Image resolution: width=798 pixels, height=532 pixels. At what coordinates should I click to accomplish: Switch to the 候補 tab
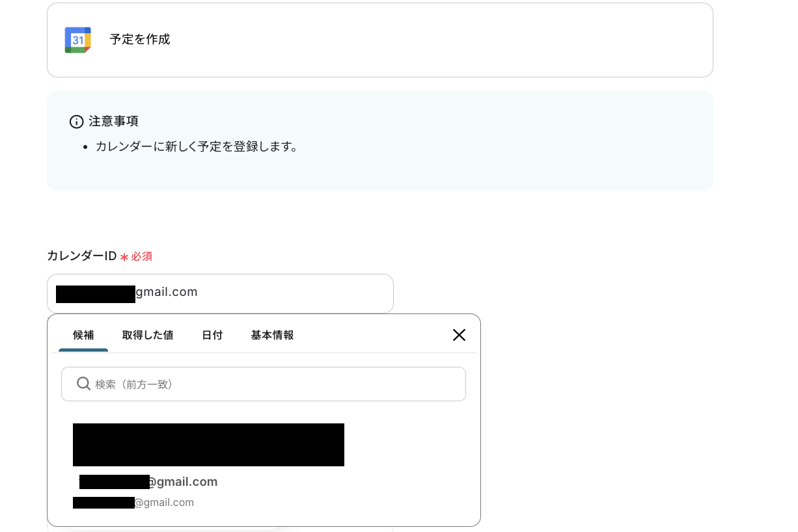(83, 335)
